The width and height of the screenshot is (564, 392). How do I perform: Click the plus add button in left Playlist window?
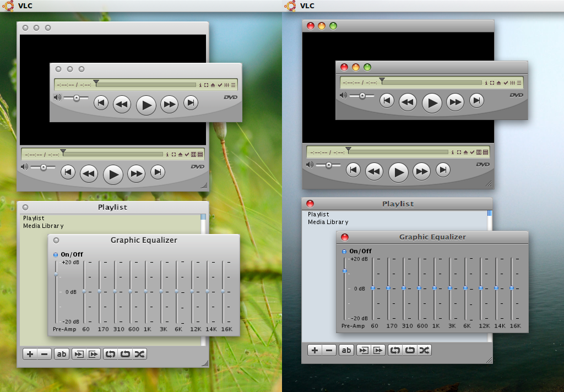(x=30, y=354)
